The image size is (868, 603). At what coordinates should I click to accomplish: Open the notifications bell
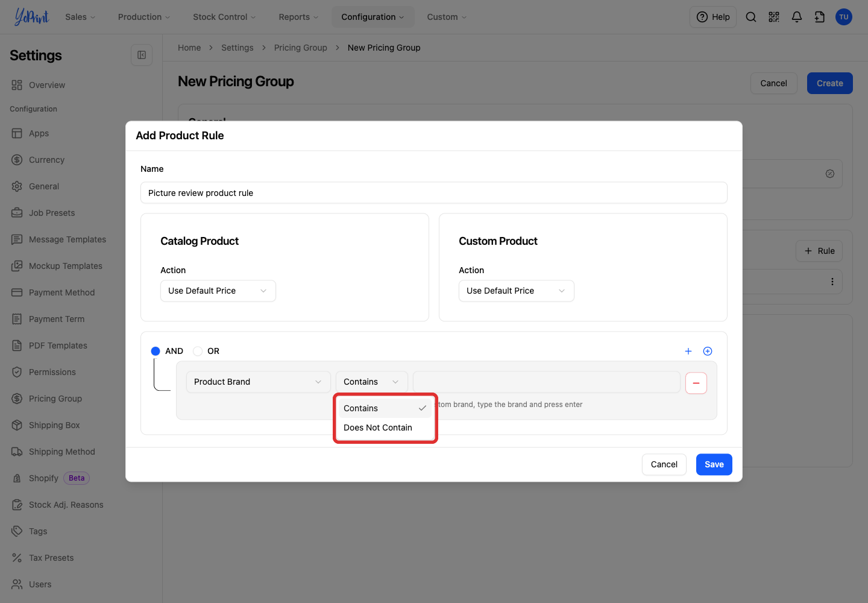click(797, 17)
